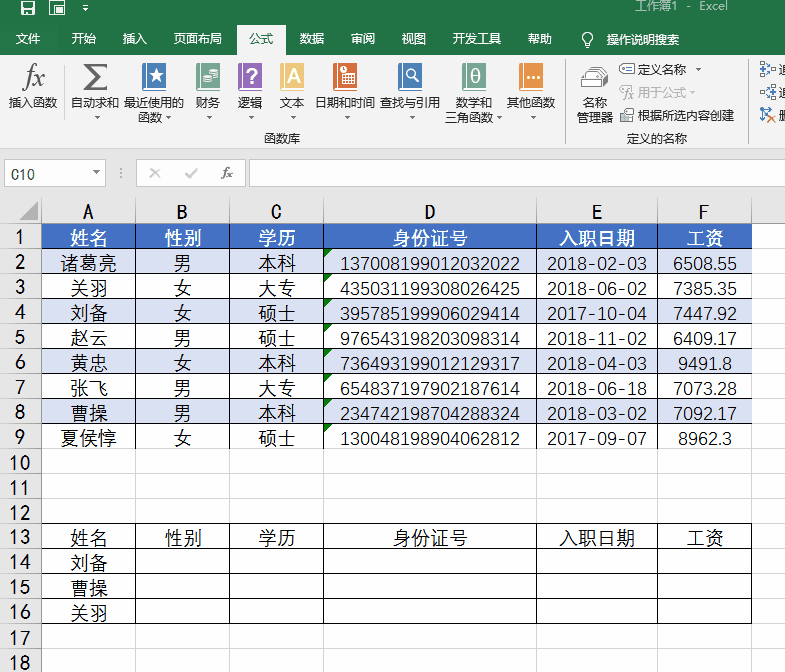The image size is (785, 672).
Task: Open the 财务 functions icon
Action: 208,77
